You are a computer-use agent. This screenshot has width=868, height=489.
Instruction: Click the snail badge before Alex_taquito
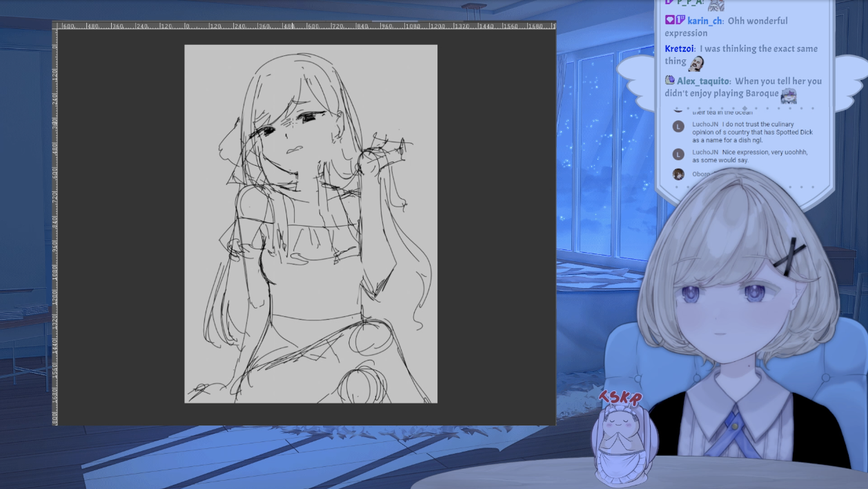pyautogui.click(x=670, y=80)
